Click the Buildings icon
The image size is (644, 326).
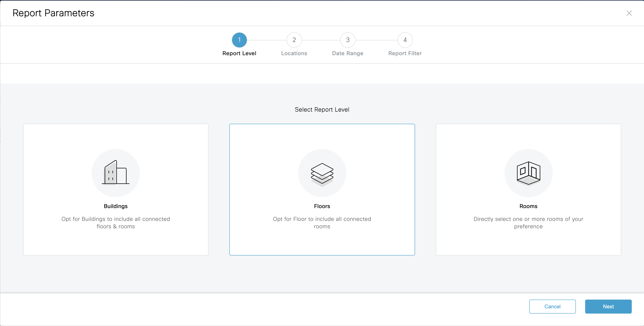116,173
